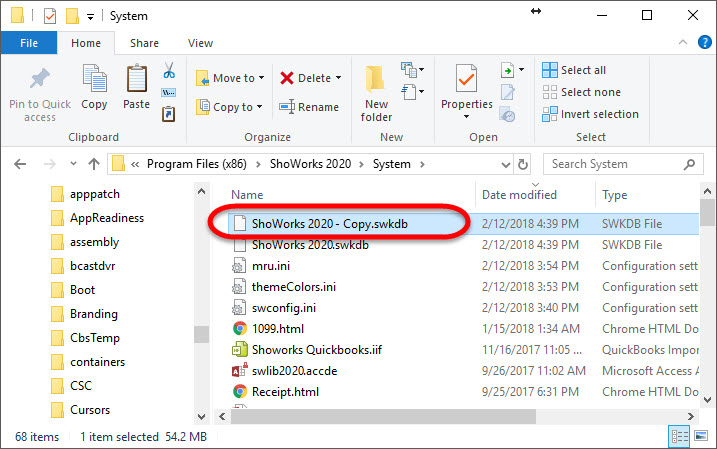Screen dimensions: 717x449
Task: Go forward with the Forward arrow
Action: point(49,164)
